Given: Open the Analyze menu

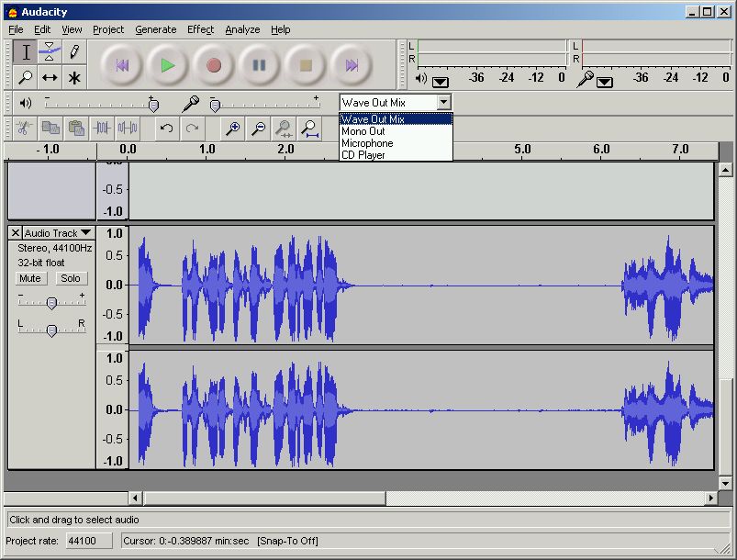Looking at the screenshot, I should (242, 29).
